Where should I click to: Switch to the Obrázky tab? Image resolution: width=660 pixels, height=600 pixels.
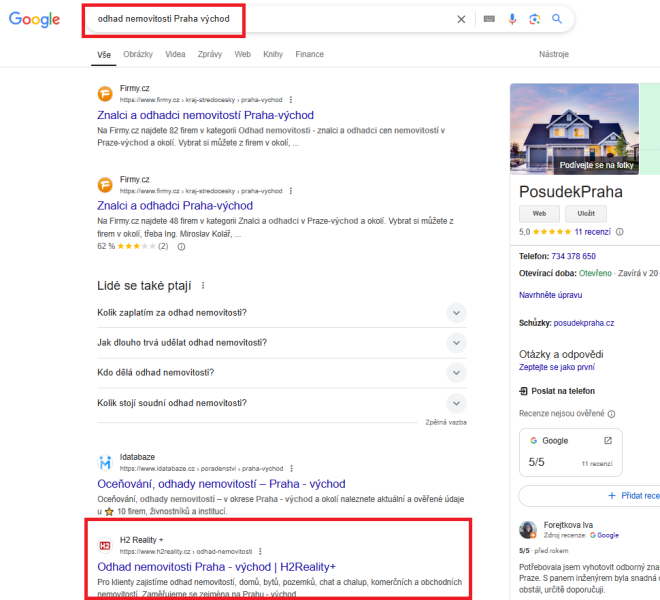tap(138, 54)
